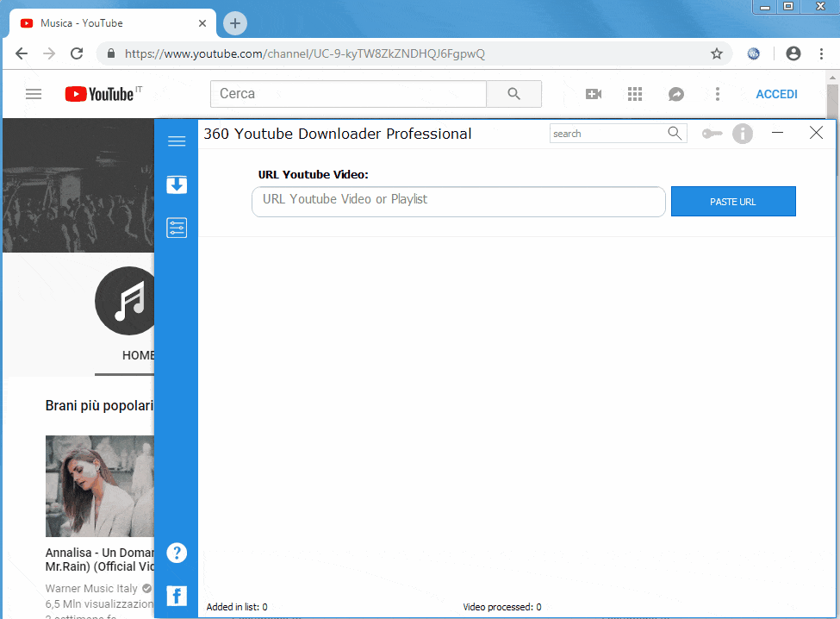The height and width of the screenshot is (619, 840).
Task: Open the YouTube messages share icon
Action: coord(676,94)
